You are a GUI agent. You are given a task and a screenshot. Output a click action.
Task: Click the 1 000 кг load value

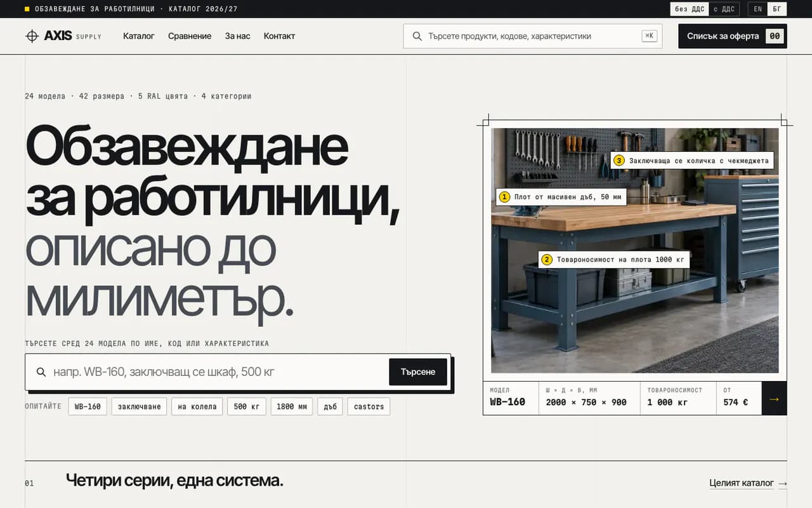[x=667, y=402]
